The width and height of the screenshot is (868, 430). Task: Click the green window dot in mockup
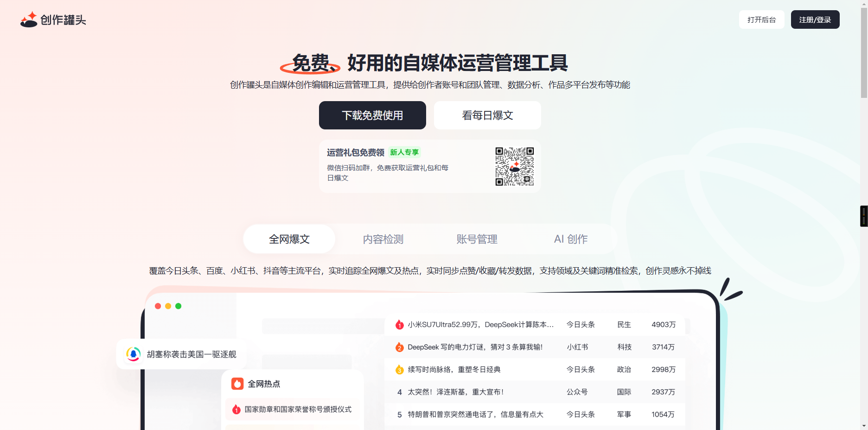[178, 306]
